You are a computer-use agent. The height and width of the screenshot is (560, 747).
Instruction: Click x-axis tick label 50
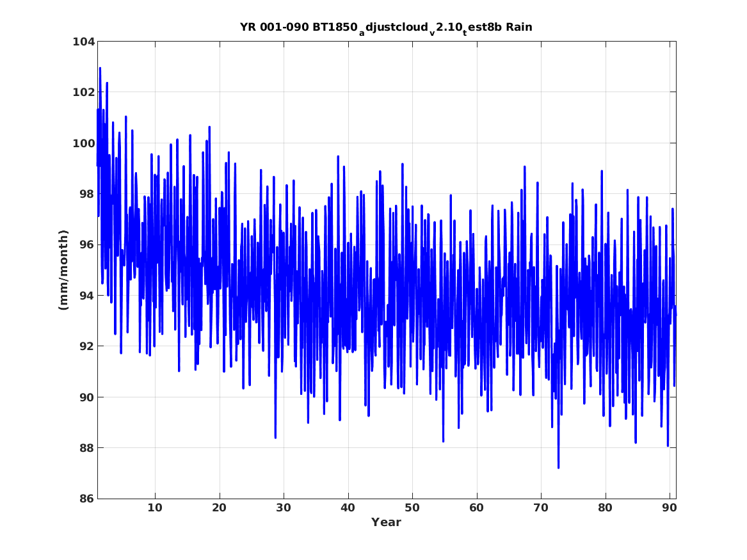pos(412,508)
